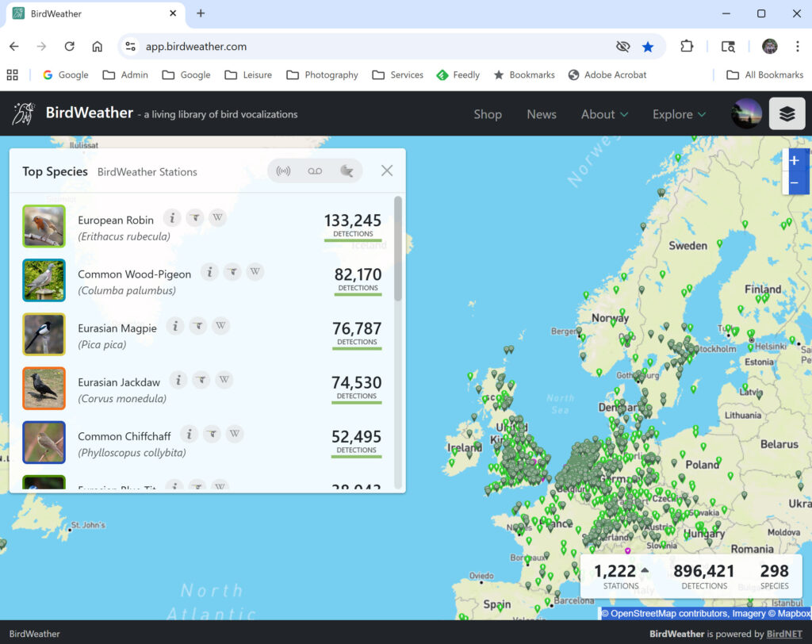Click the BirdWeather logo in header
This screenshot has height=644, width=812.
coord(24,113)
